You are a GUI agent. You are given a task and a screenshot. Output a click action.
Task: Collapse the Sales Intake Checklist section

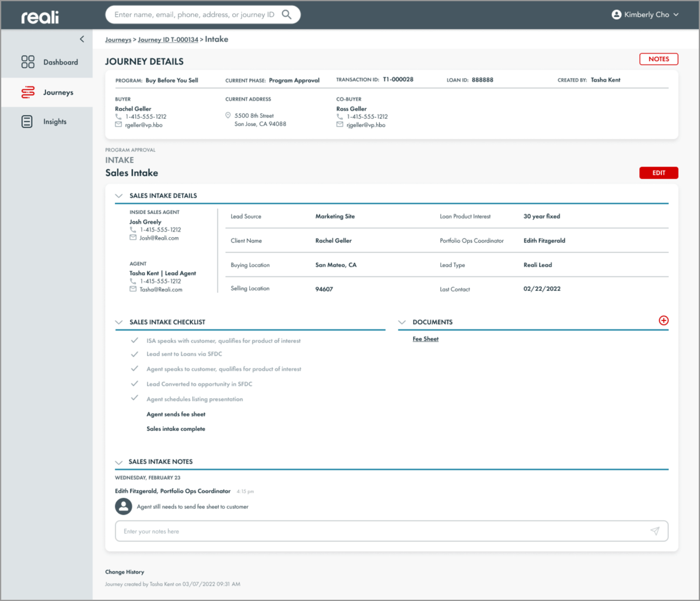119,322
